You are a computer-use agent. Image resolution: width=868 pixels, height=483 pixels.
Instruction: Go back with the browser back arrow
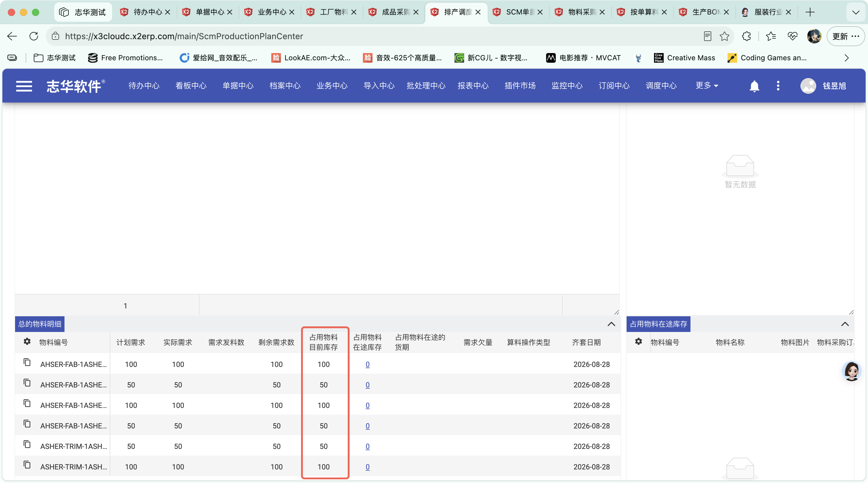point(12,36)
